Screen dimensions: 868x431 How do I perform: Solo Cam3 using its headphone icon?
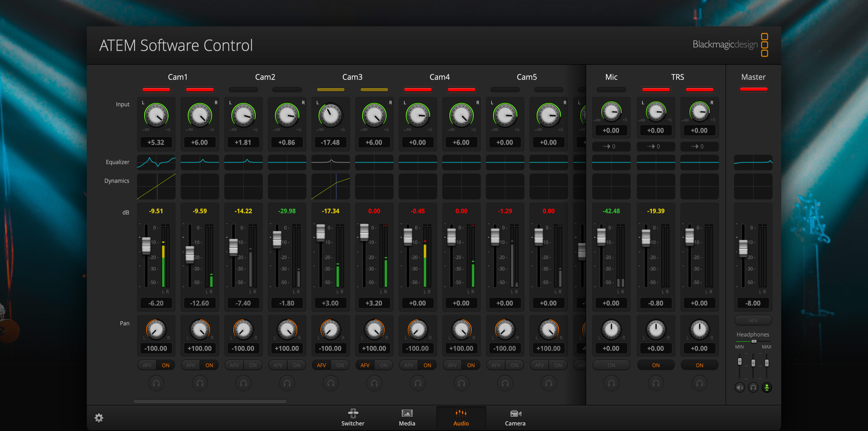click(x=330, y=383)
